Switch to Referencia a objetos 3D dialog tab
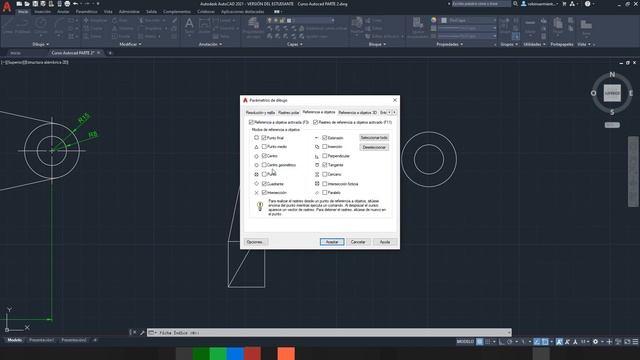Viewport: 640px width, 360px height. click(358, 113)
